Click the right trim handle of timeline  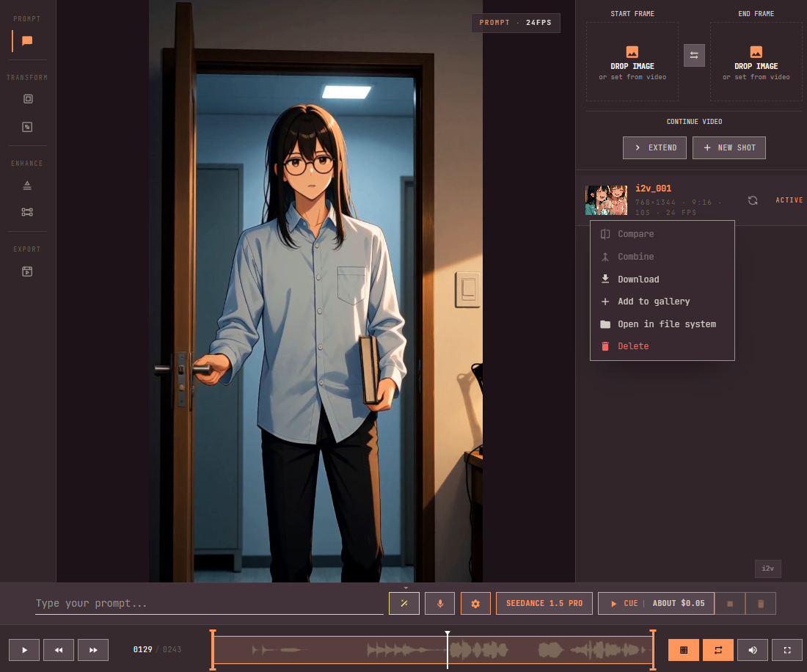(x=653, y=649)
